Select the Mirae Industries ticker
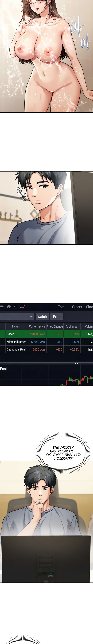Screen dimensions: 93x644 point(16,342)
